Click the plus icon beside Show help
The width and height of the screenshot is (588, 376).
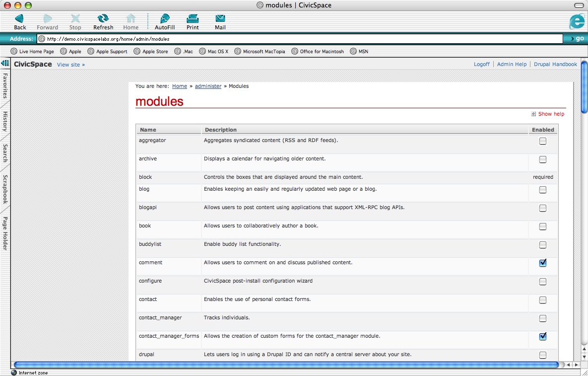coord(533,114)
